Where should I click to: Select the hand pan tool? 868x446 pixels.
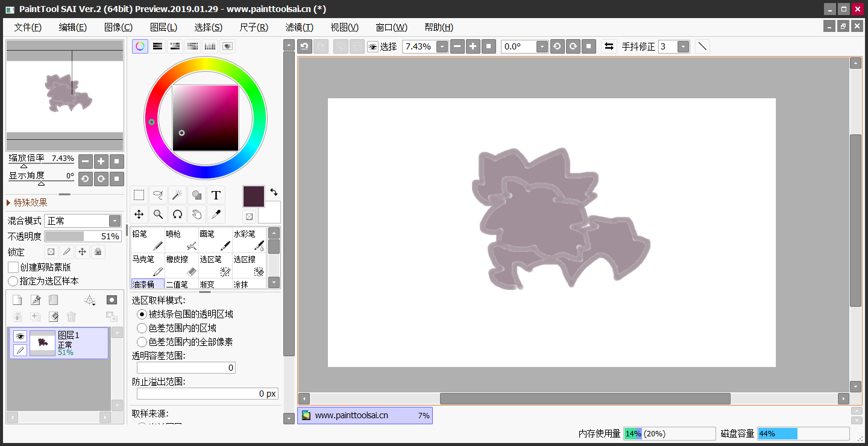point(197,214)
